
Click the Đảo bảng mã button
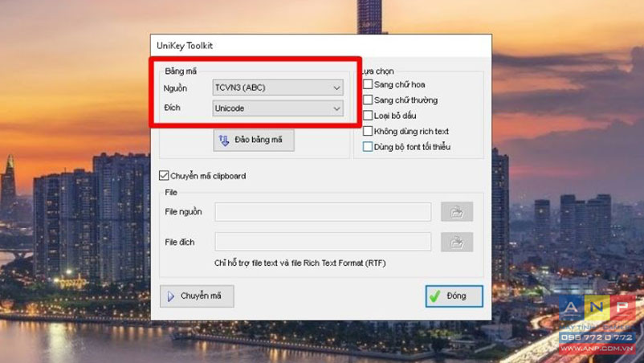point(254,141)
